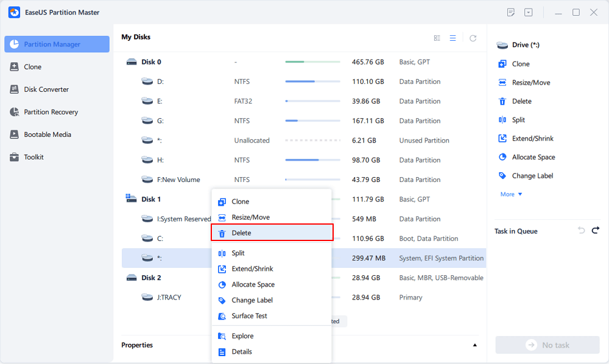Click the refresh disks icon
Screen dimensions: 609x364
[473, 38]
